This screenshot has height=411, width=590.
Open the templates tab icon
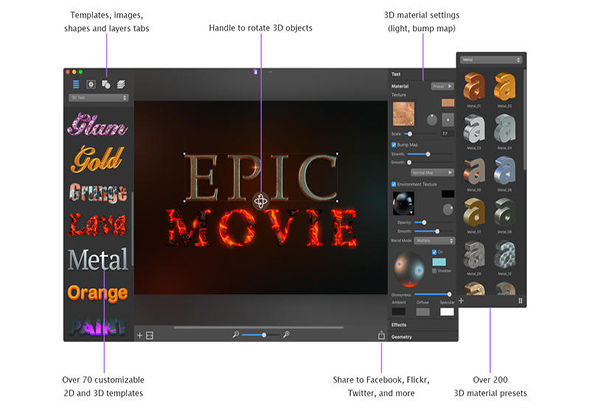click(x=76, y=84)
